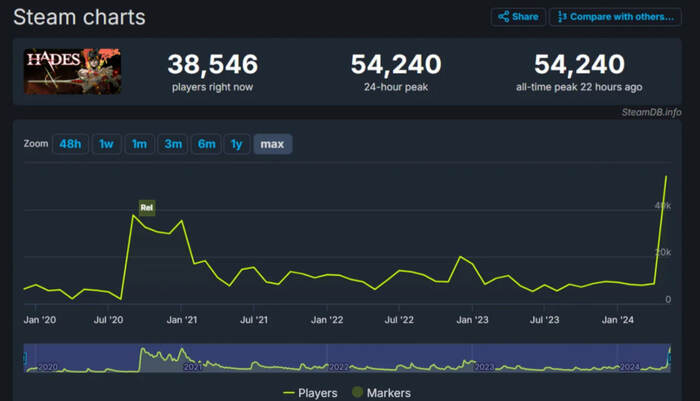Image resolution: width=700 pixels, height=401 pixels.
Task: Set chart zoom to 1m
Action: (139, 144)
